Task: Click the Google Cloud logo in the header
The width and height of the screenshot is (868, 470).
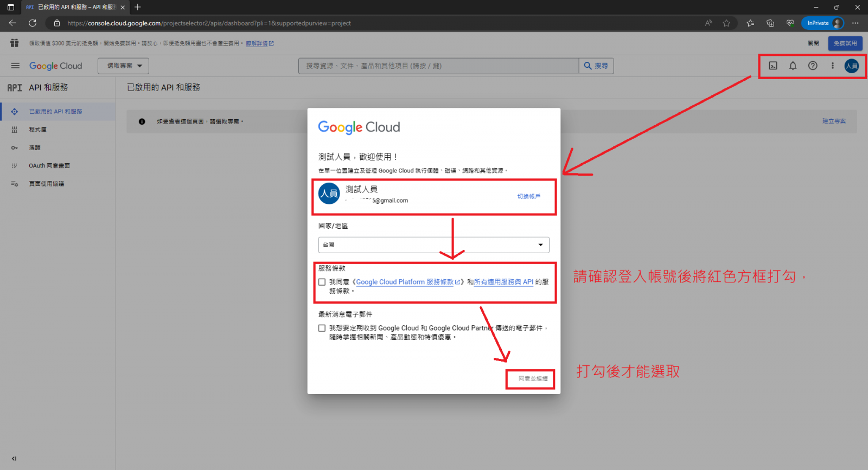Action: click(x=55, y=66)
